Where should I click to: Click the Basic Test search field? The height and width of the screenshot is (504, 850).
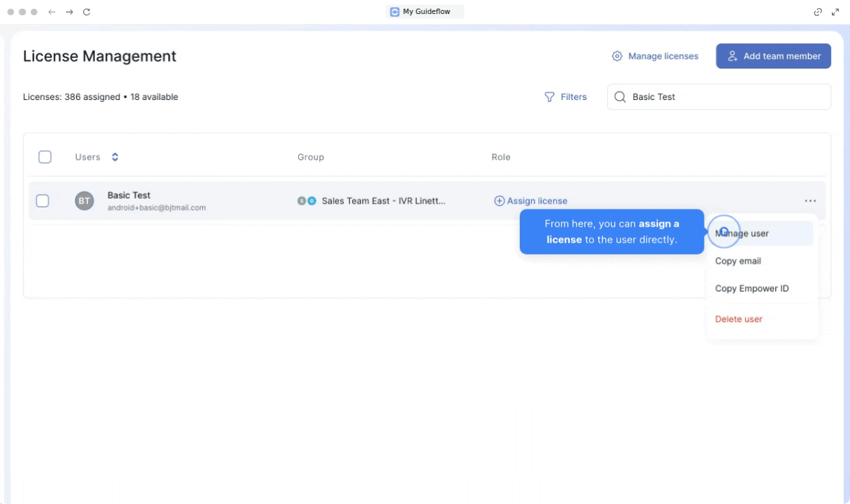click(x=727, y=97)
